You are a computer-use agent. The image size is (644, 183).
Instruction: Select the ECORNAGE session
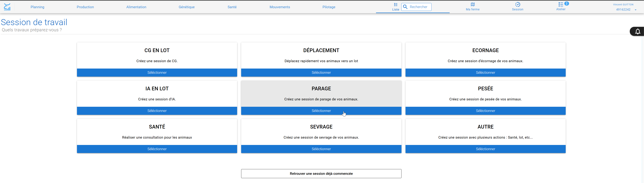point(485,73)
